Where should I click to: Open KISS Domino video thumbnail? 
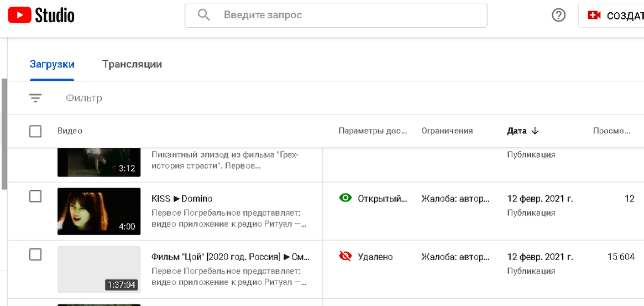point(99,211)
